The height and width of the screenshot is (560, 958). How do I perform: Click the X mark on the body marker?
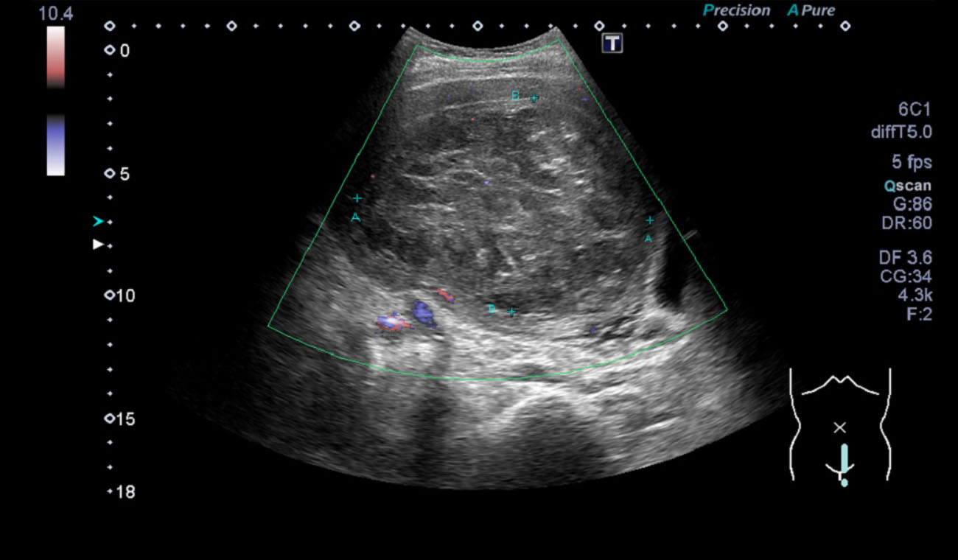click(839, 427)
